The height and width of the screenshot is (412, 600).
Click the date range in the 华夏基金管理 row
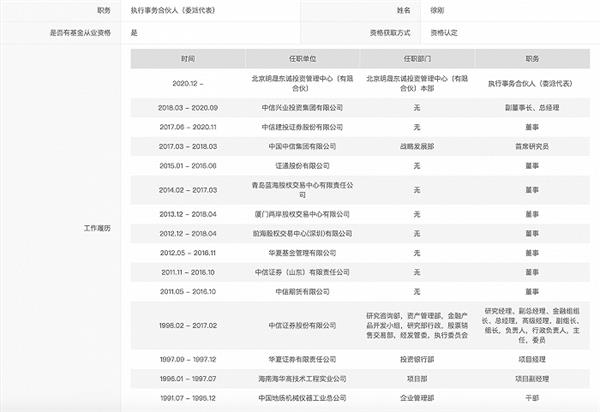tap(188, 253)
